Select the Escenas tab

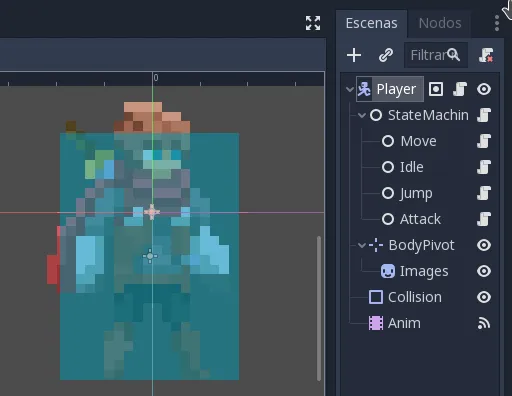(x=371, y=23)
